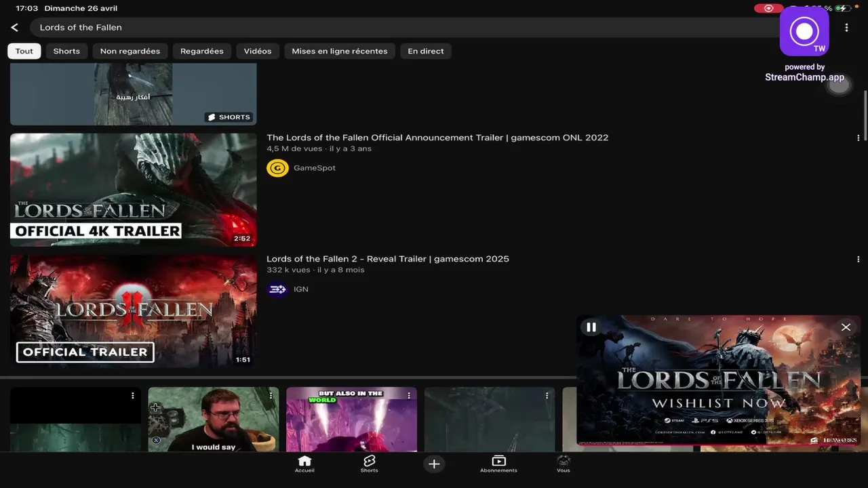Click the vertical scrollbar on the right edge

click(865, 115)
